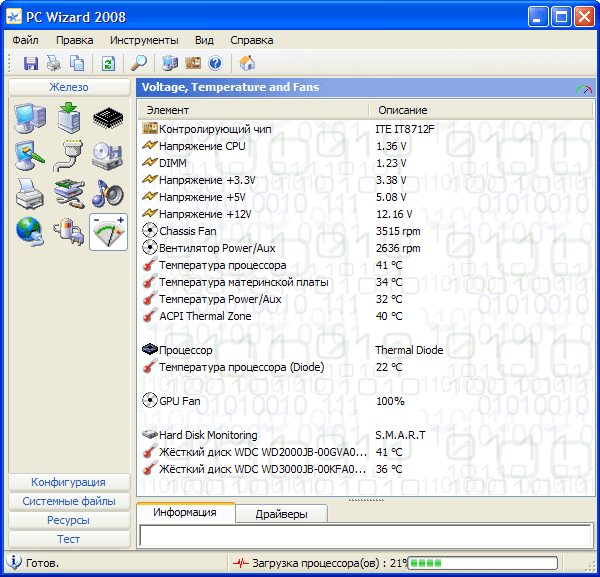The width and height of the screenshot is (600, 577).
Task: Open the Drives CD and floppy icon
Action: click(x=108, y=156)
